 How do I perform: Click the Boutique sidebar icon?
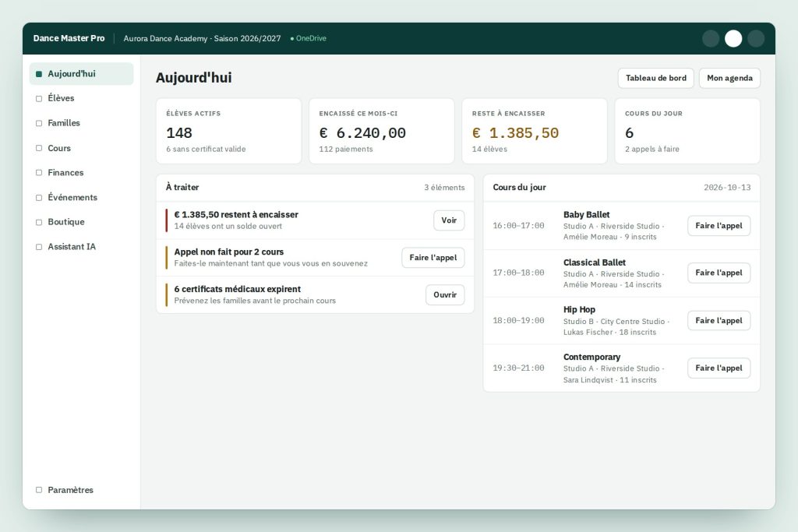click(39, 222)
